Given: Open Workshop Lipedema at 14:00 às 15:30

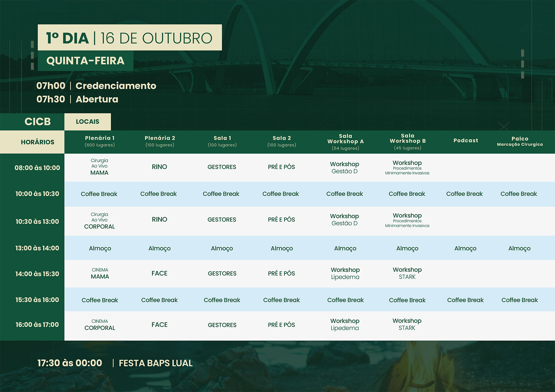Looking at the screenshot, I should tap(345, 273).
